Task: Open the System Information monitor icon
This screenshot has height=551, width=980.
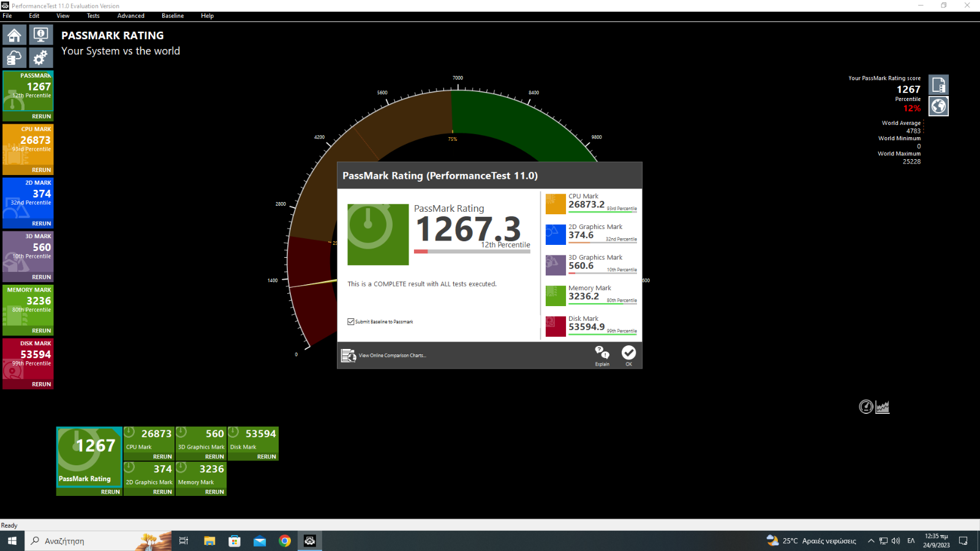Action: pos(40,35)
